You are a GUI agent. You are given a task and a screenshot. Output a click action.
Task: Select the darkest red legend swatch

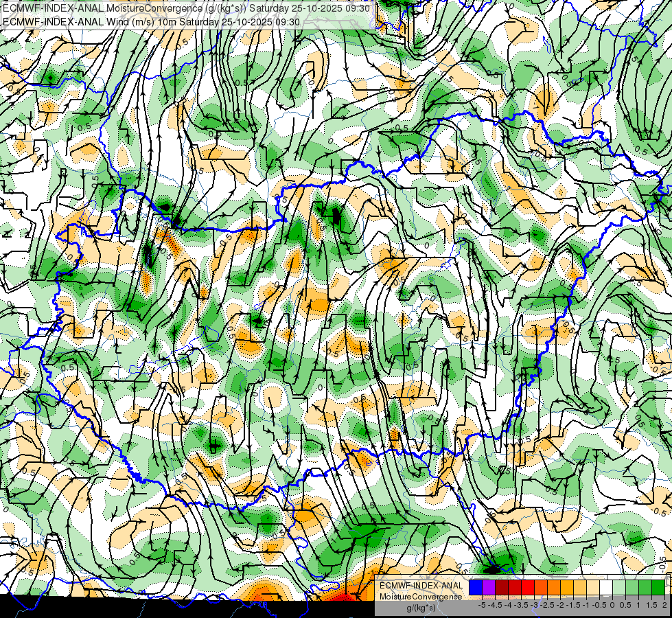(x=502, y=587)
